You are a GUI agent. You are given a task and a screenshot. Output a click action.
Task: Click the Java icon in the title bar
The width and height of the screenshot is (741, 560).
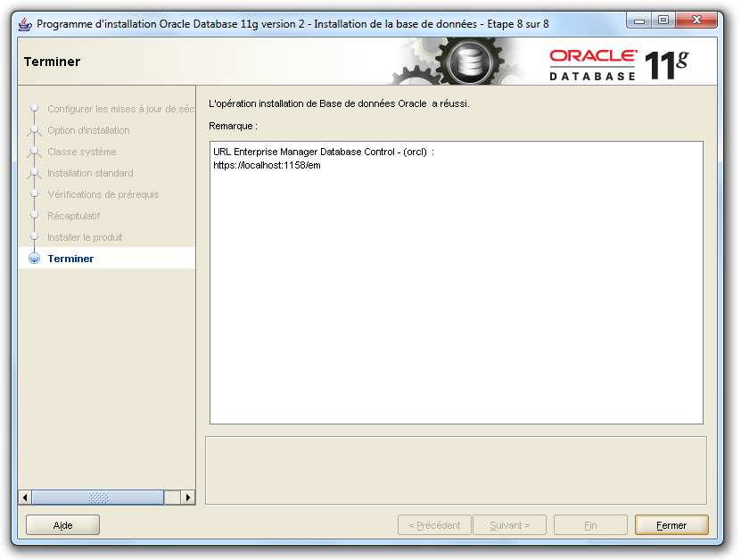(25, 23)
